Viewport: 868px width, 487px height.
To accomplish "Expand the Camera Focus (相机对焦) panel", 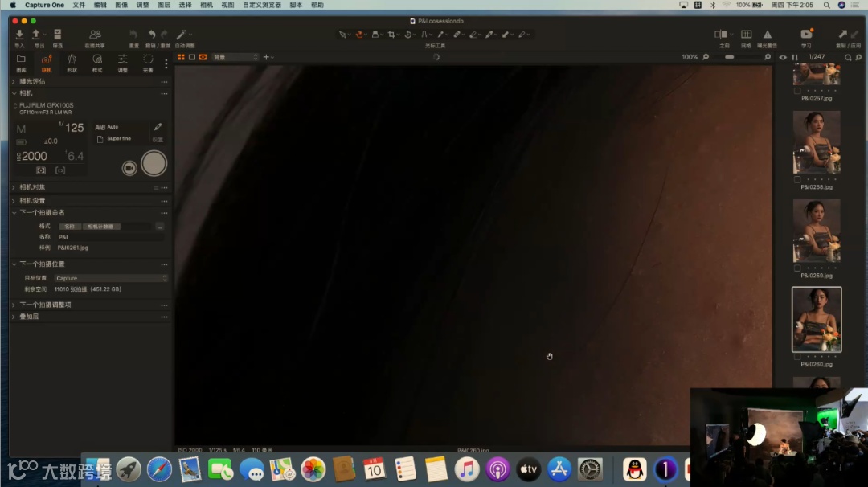I will click(14, 187).
